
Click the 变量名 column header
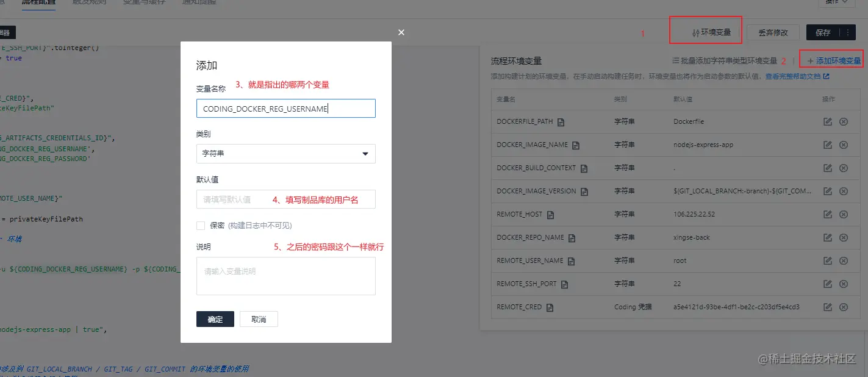pos(506,99)
